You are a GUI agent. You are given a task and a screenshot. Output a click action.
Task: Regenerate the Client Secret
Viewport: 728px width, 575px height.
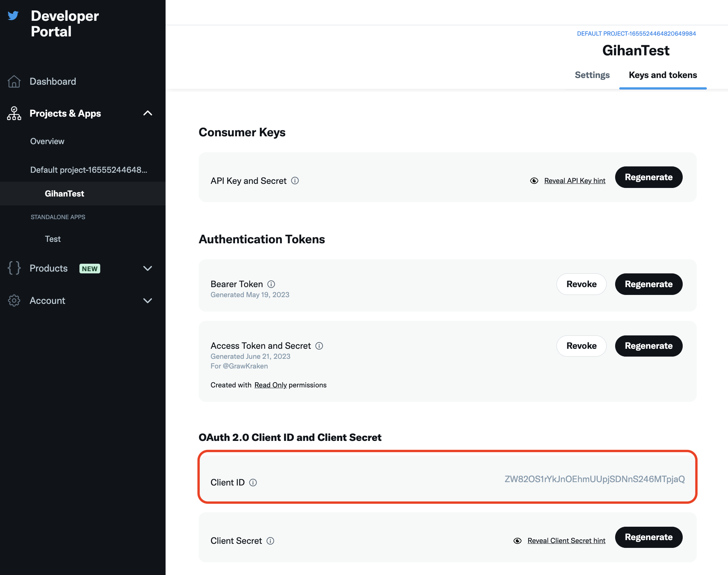point(649,537)
